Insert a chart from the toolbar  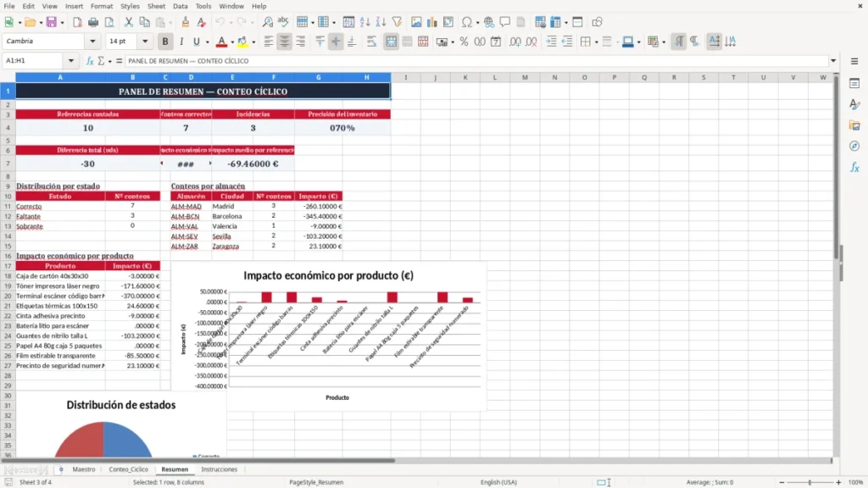(431, 22)
